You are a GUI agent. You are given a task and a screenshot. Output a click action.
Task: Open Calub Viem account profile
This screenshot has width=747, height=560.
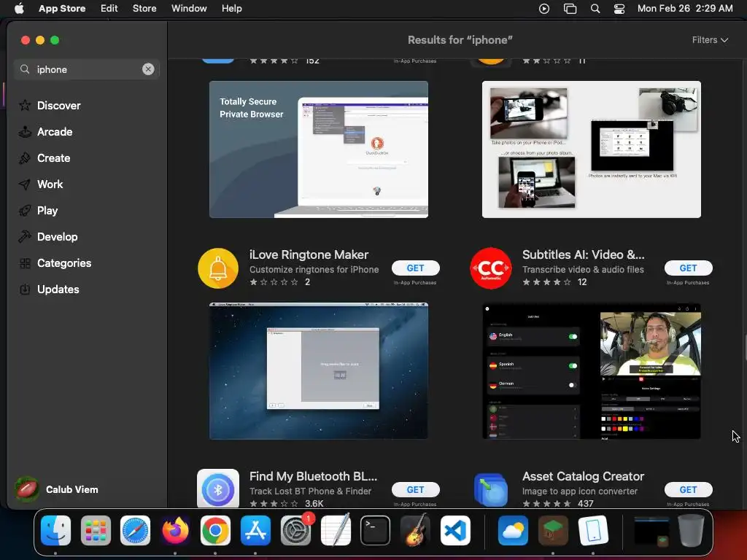57,489
